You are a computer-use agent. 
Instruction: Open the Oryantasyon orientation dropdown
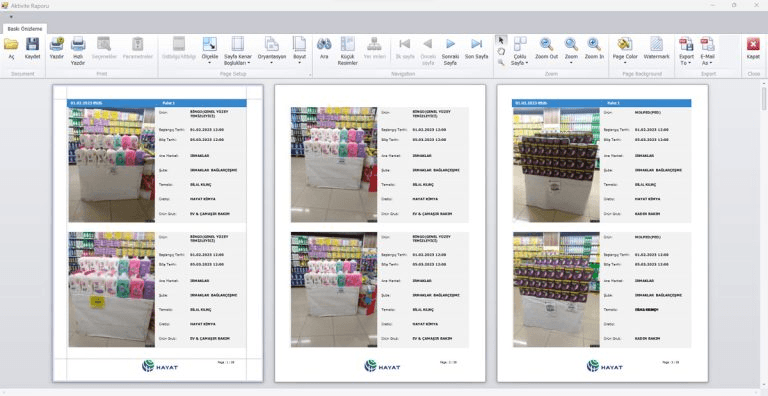tap(272, 51)
